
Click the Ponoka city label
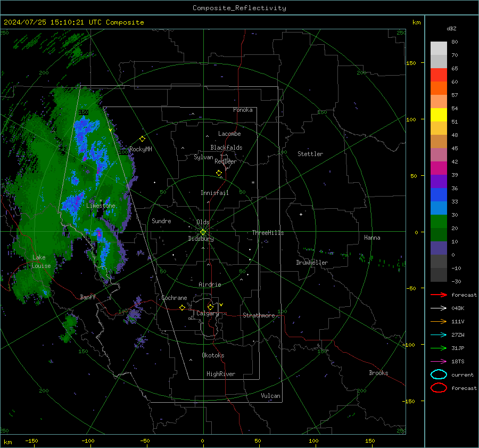243,110
